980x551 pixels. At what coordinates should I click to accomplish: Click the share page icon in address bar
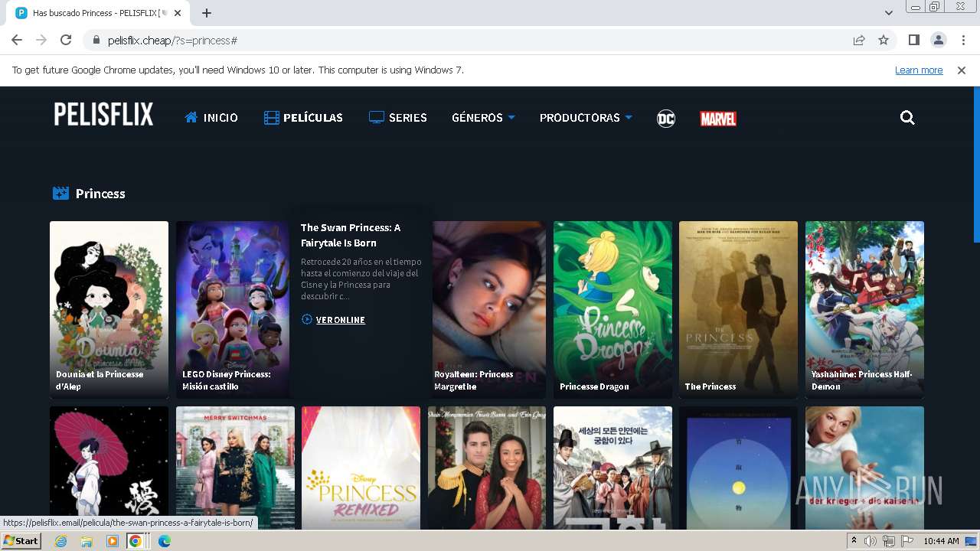859,40
